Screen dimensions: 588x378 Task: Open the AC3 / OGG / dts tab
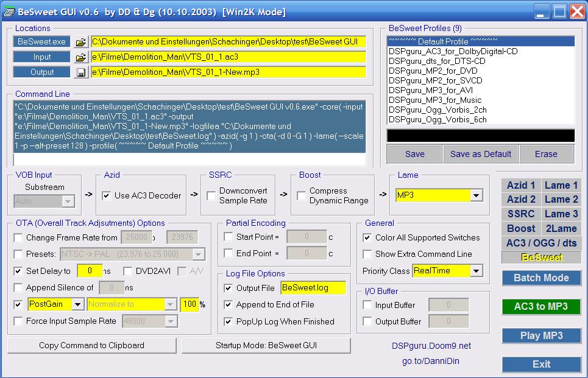(542, 243)
